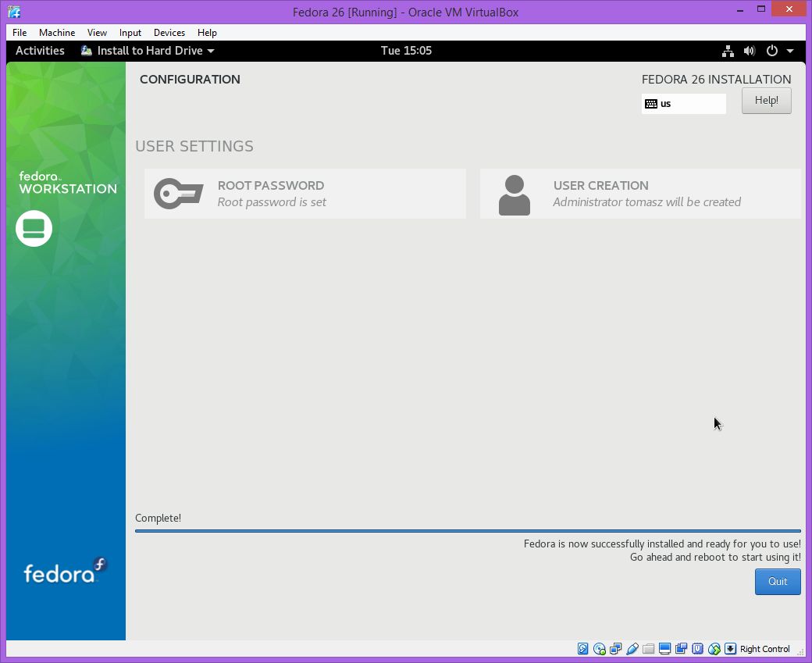Click the USER SETTINGS section heading
812x663 pixels.
pos(194,146)
